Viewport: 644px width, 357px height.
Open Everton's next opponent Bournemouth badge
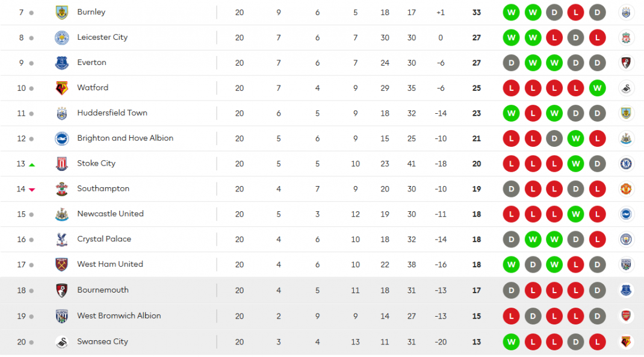[x=625, y=63]
